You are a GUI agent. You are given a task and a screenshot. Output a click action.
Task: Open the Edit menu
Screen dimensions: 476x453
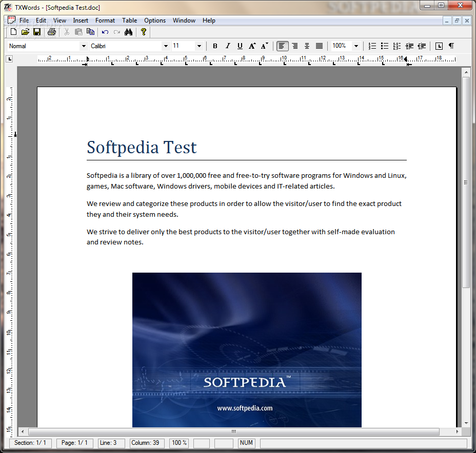tap(41, 20)
